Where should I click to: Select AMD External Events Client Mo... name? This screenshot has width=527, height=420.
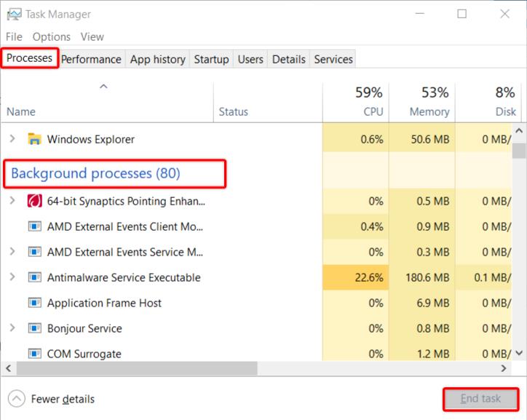tap(125, 226)
